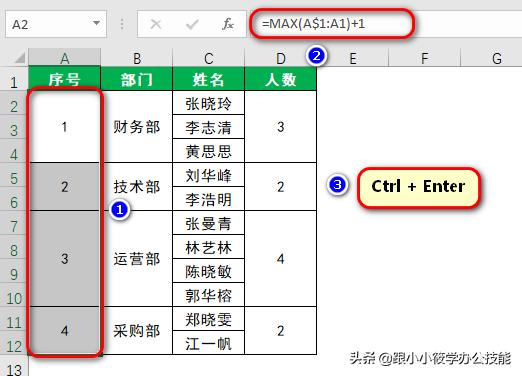Click the formula bar with MAX formula
522x376 pixels.
[x=385, y=24]
